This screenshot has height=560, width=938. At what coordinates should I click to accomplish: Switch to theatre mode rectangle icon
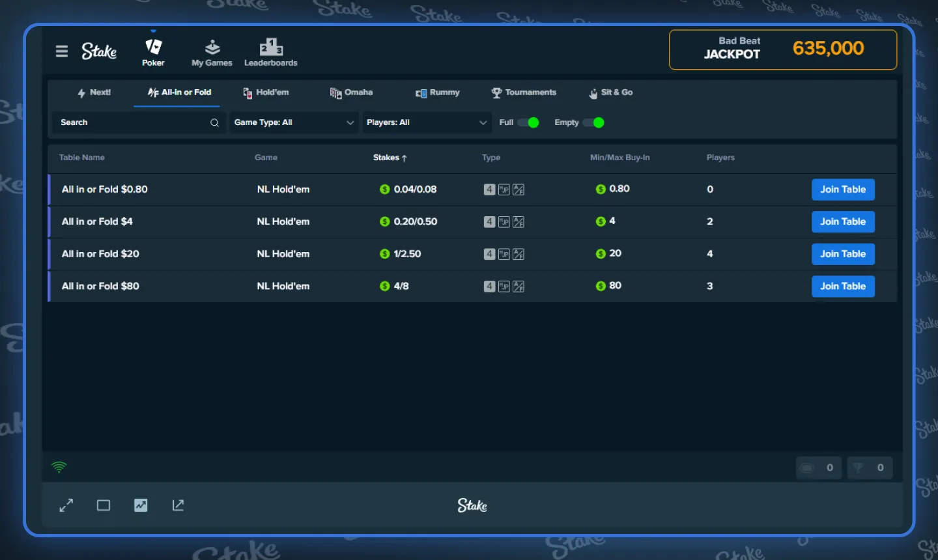(x=104, y=505)
